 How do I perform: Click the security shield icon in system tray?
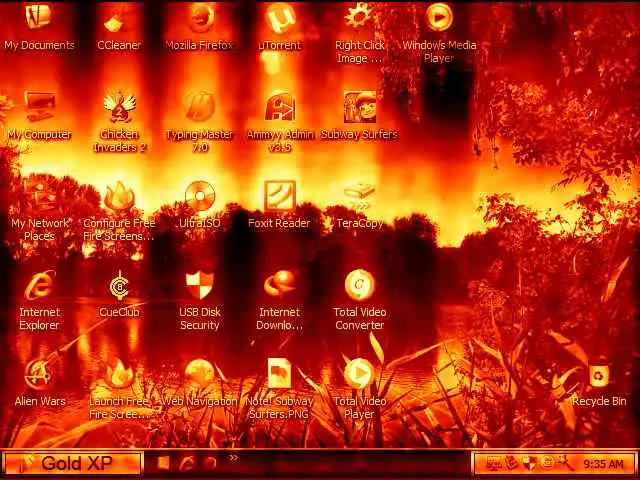pyautogui.click(x=530, y=464)
